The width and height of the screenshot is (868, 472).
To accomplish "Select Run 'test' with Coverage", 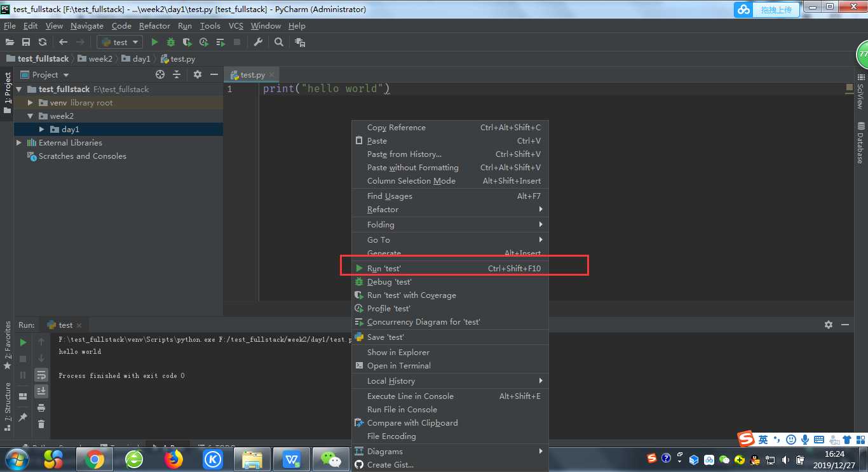I will [450, 295].
